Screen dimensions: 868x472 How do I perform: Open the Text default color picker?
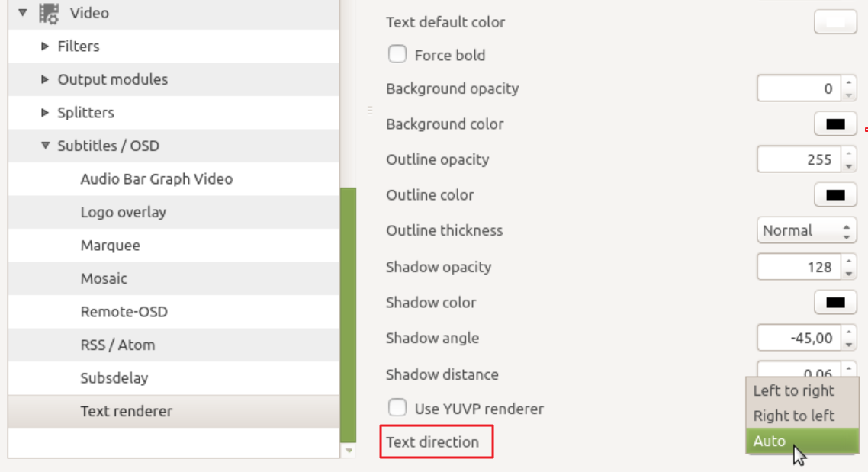pos(835,22)
